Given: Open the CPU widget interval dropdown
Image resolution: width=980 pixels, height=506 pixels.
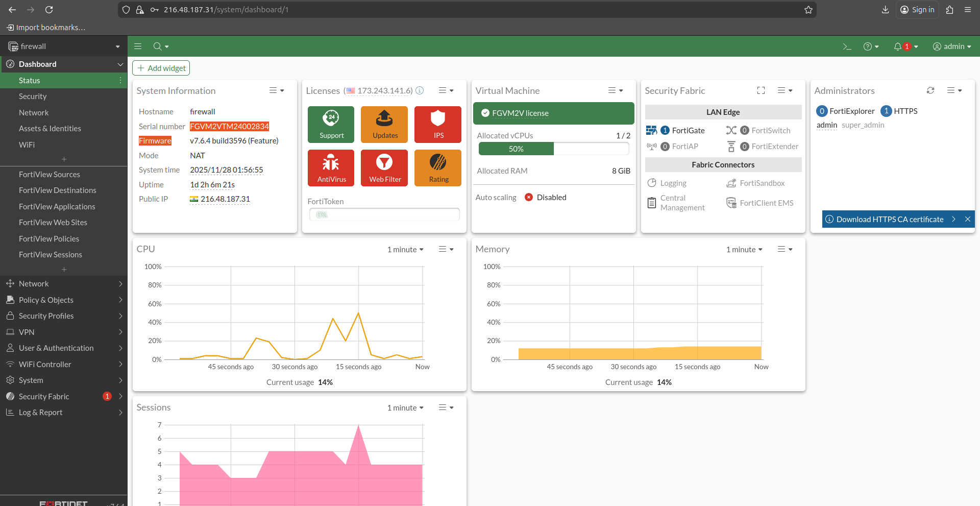Looking at the screenshot, I should [405, 249].
